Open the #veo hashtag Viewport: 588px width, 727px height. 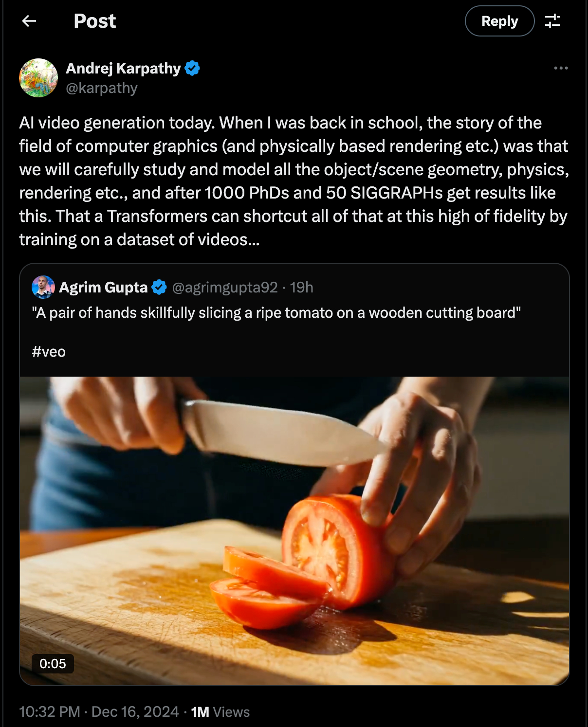point(49,352)
